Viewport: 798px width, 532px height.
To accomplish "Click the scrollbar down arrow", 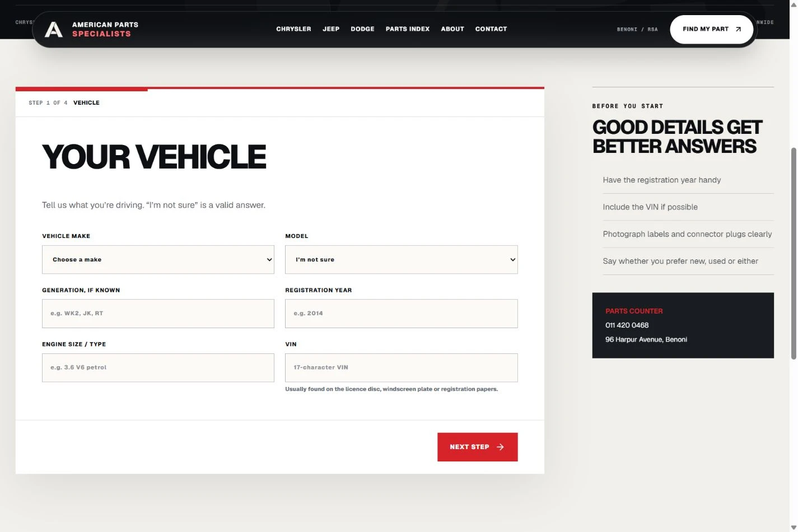I will click(794, 527).
